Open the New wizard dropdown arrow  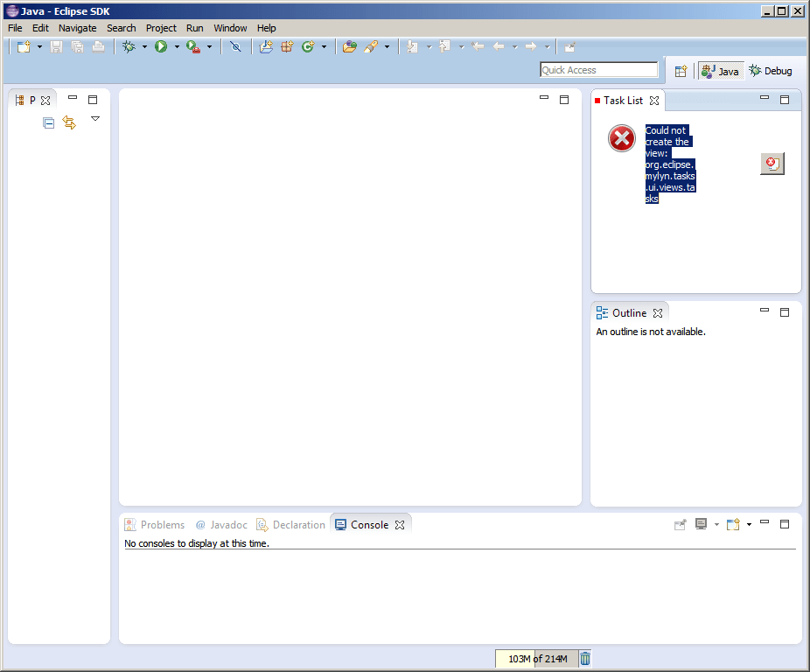coord(39,47)
